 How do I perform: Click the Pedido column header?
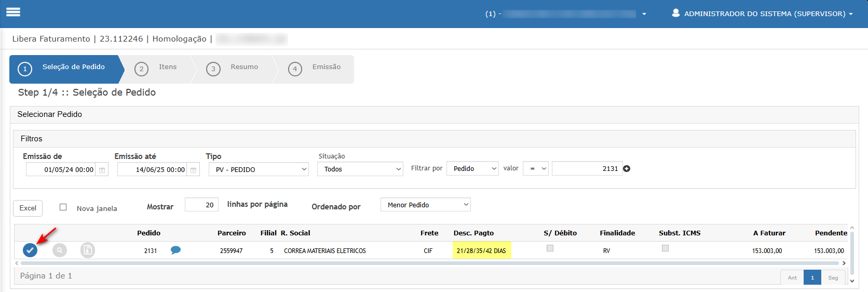coord(148,233)
